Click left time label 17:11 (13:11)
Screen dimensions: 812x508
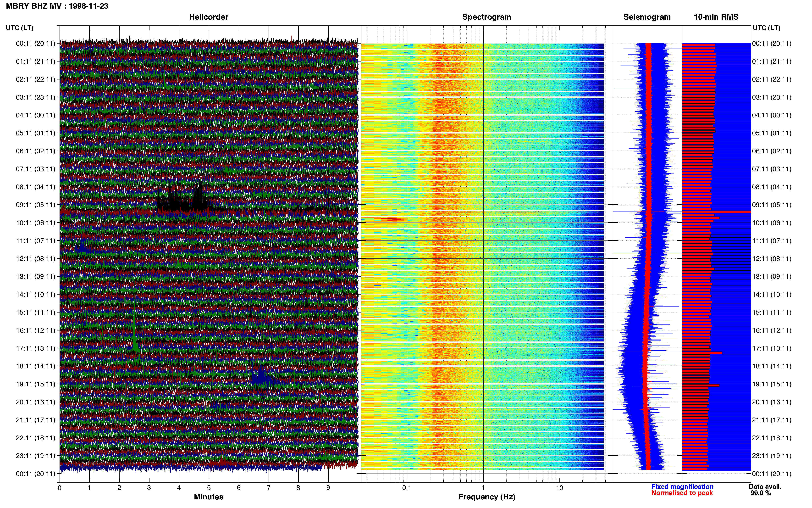(x=36, y=348)
